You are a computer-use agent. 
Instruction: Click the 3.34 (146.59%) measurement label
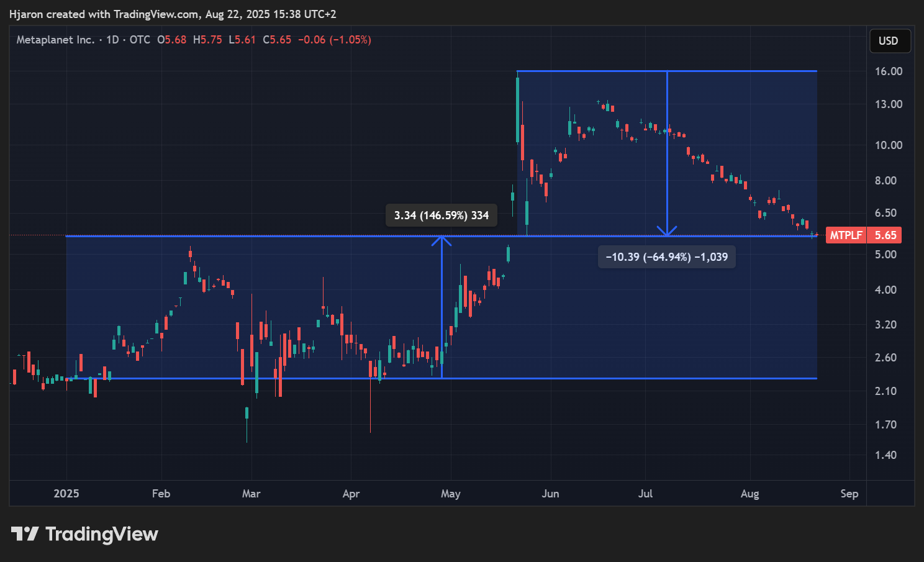click(x=442, y=215)
